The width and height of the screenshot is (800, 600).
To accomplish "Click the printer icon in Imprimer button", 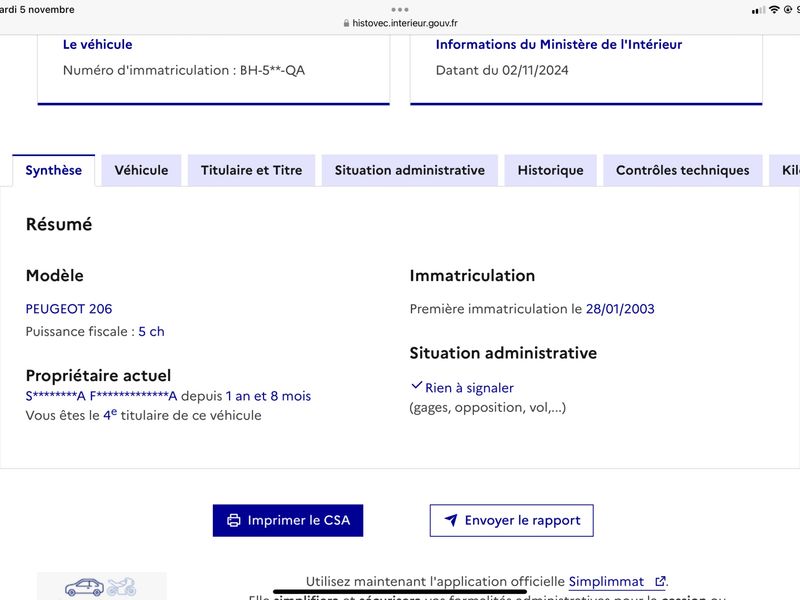I will [x=234, y=520].
